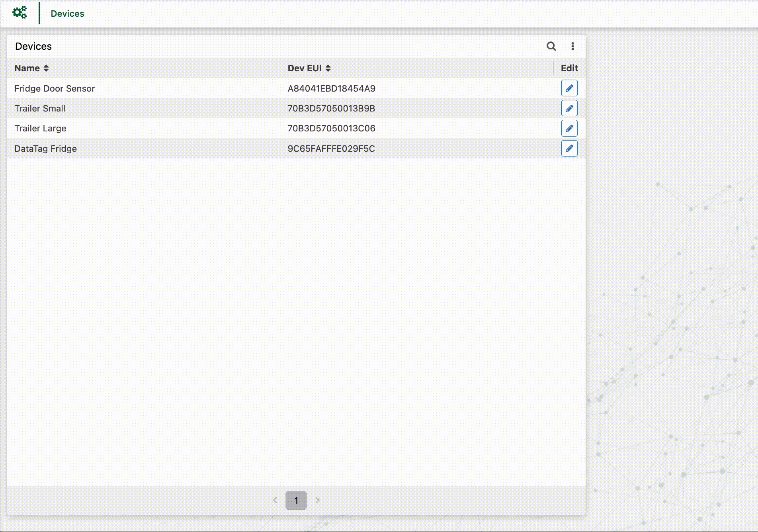Open the Devices breadcrumb in header

tap(67, 14)
